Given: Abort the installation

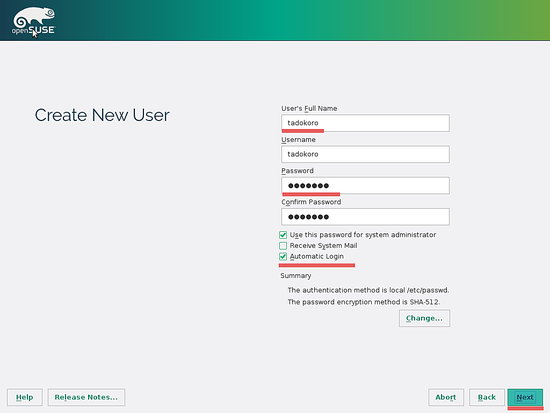Looking at the screenshot, I should [446, 397].
